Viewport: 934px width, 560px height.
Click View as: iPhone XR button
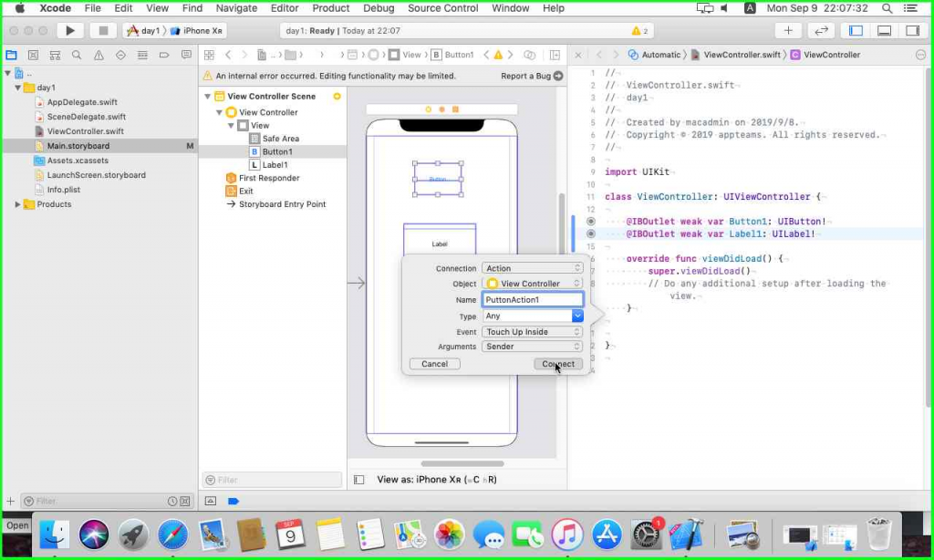437,480
